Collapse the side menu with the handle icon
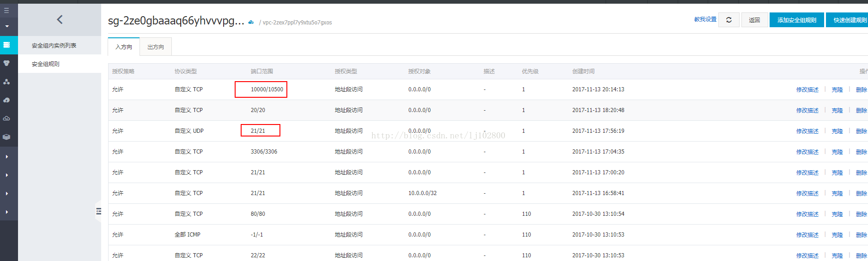The image size is (868, 261). click(x=98, y=211)
